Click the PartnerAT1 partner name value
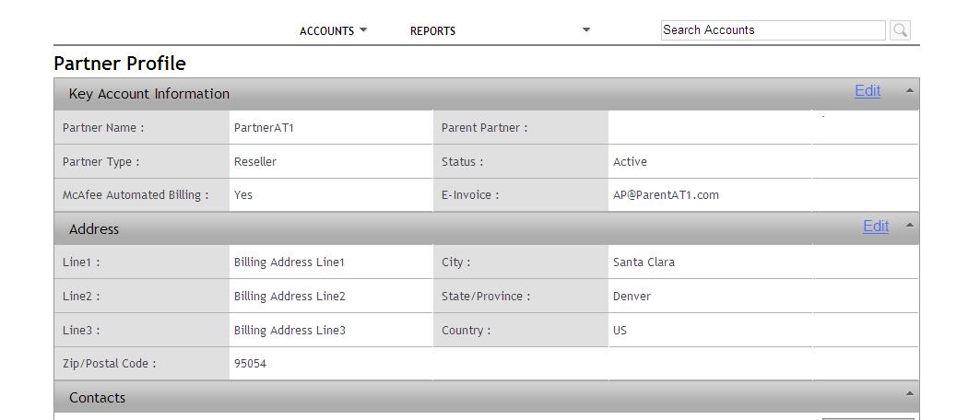This screenshot has width=980, height=420. click(x=264, y=127)
